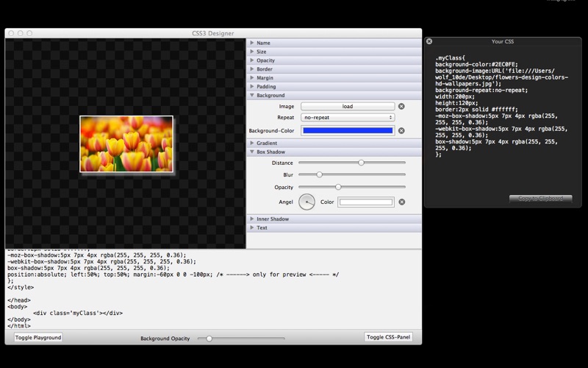Expand the Padding section
Image resolution: width=588 pixels, height=368 pixels.
[x=334, y=86]
